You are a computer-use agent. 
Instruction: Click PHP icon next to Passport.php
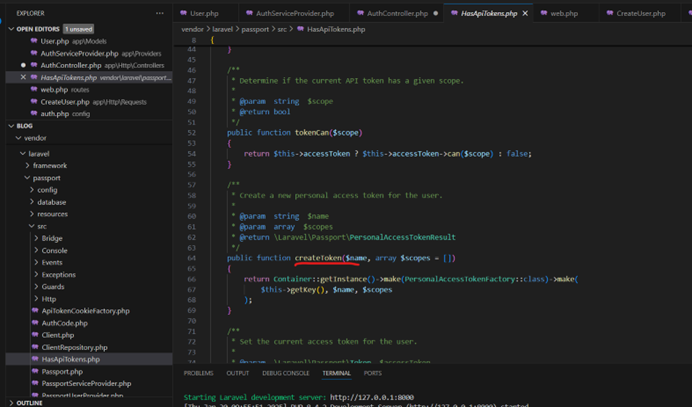[35, 371]
